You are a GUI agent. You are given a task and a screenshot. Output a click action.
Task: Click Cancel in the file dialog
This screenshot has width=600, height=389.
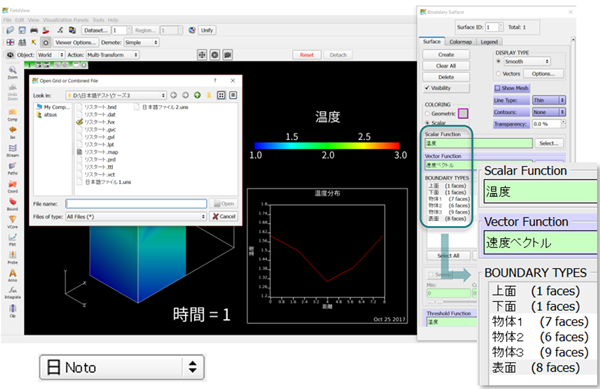point(224,216)
